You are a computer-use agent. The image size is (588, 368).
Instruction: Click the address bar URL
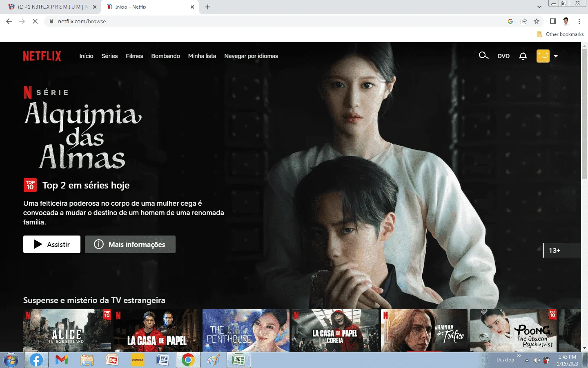pos(82,21)
